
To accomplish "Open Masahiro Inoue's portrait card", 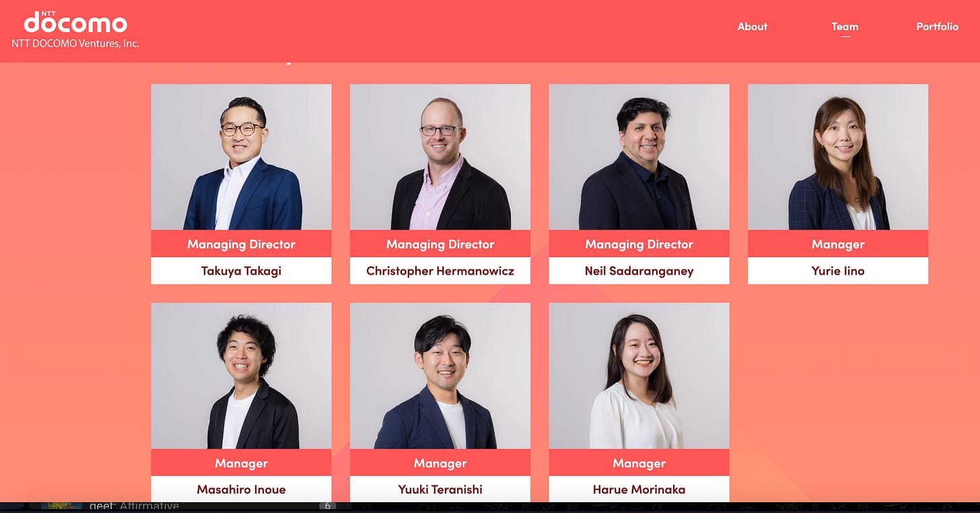I will pyautogui.click(x=241, y=376).
